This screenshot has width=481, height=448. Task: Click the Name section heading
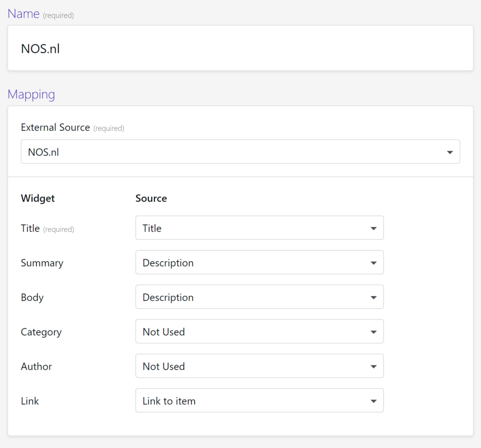pos(23,14)
